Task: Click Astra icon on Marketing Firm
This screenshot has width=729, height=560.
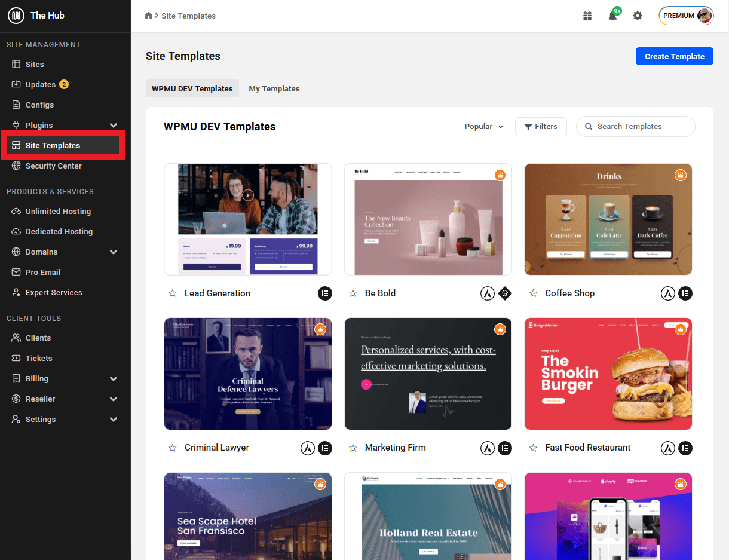Action: (x=488, y=448)
